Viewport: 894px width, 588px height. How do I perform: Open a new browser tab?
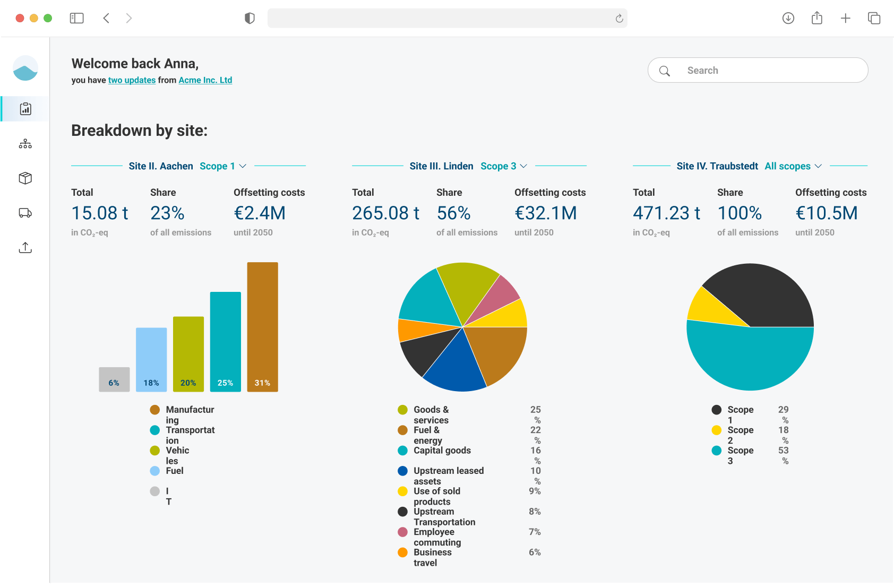846,18
